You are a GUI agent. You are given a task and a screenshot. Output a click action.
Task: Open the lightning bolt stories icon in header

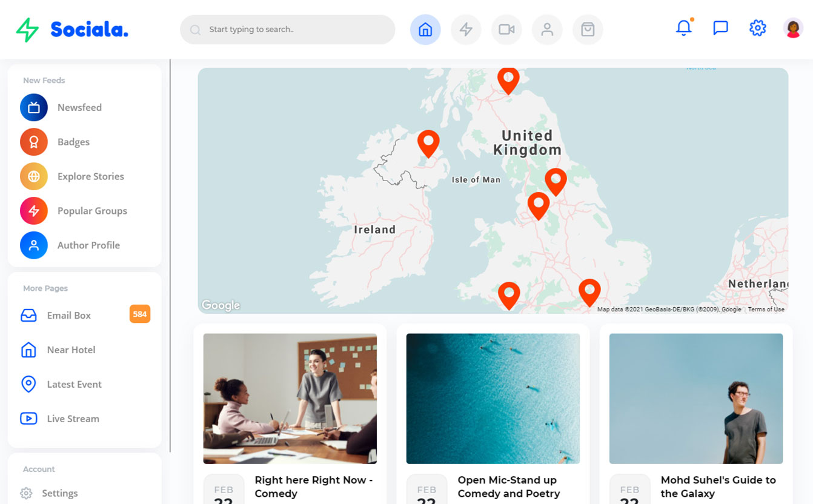(x=466, y=30)
